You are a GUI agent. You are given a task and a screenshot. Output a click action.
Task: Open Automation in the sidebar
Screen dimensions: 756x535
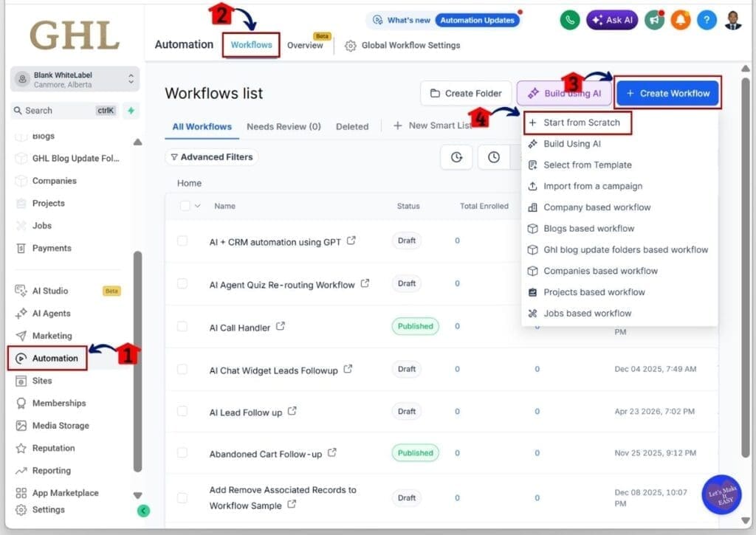click(x=48, y=358)
